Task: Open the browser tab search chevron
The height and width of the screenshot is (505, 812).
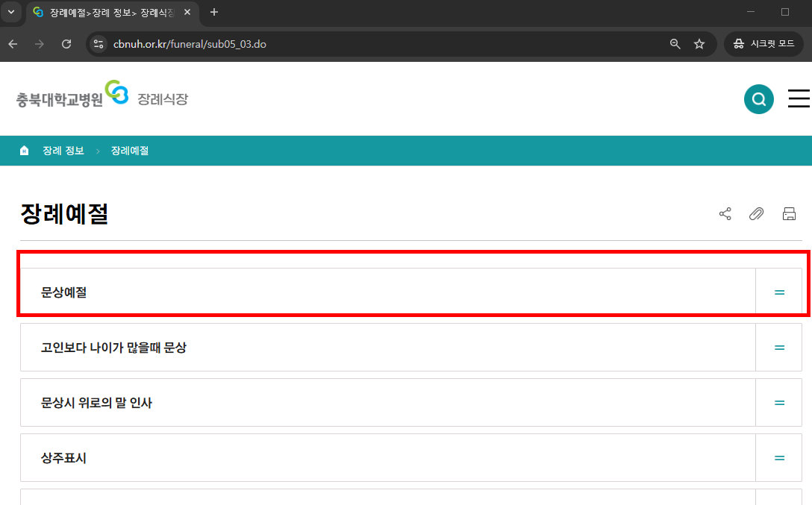Action: (10, 12)
